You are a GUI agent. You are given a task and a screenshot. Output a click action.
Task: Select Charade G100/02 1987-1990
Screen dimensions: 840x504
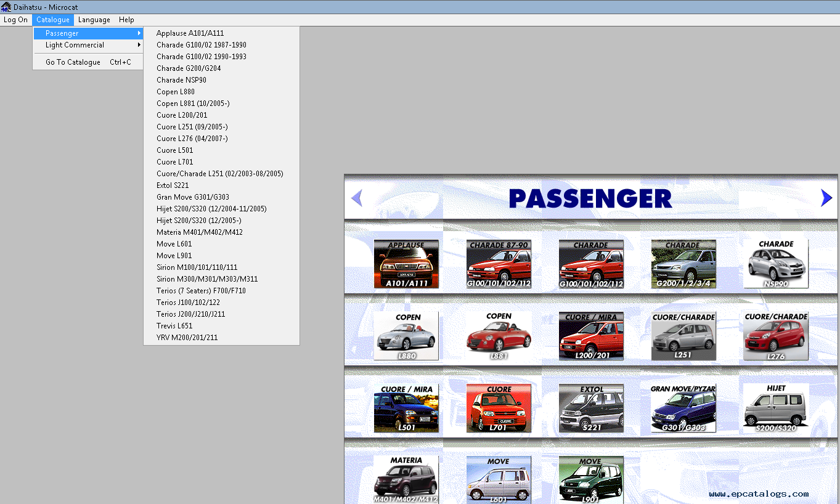pos(221,45)
